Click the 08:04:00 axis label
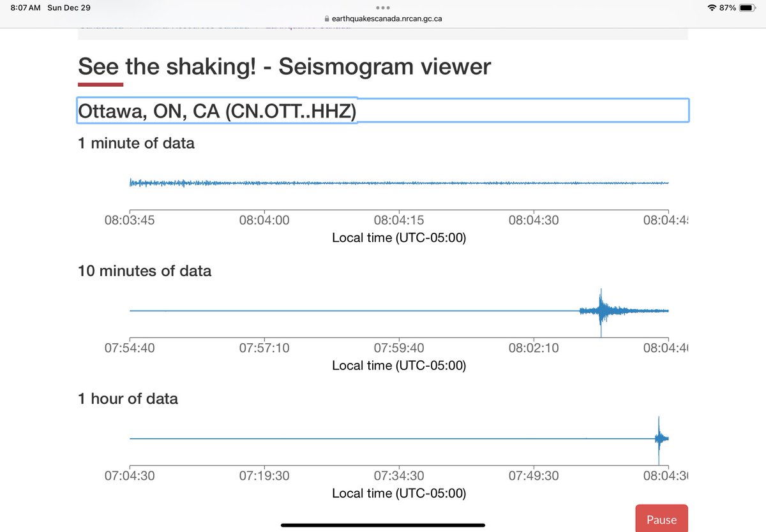The height and width of the screenshot is (532, 766). coord(264,220)
